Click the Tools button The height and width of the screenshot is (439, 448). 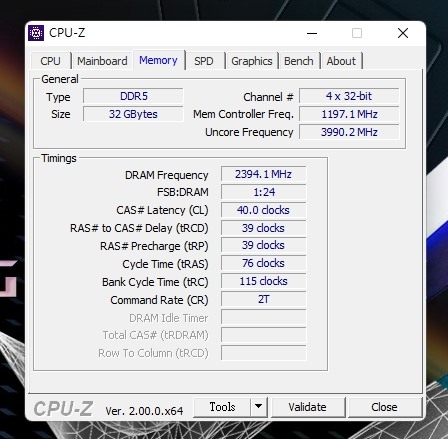[222, 407]
